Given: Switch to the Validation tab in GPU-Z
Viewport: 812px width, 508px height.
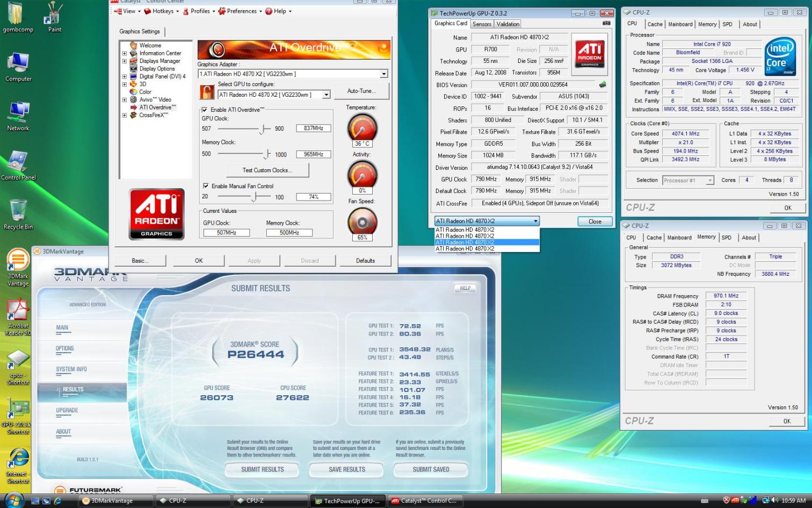Looking at the screenshot, I should [x=508, y=24].
